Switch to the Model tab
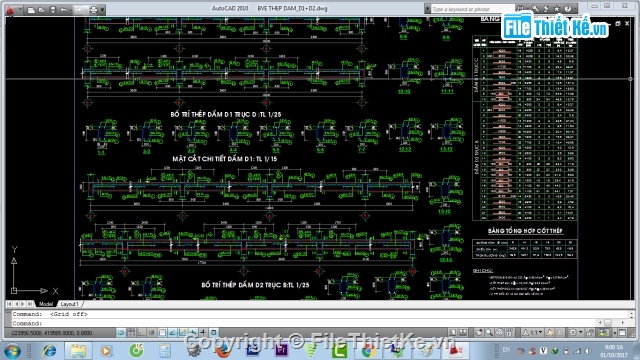Viewport: 640px width, 360px height. click(46, 304)
